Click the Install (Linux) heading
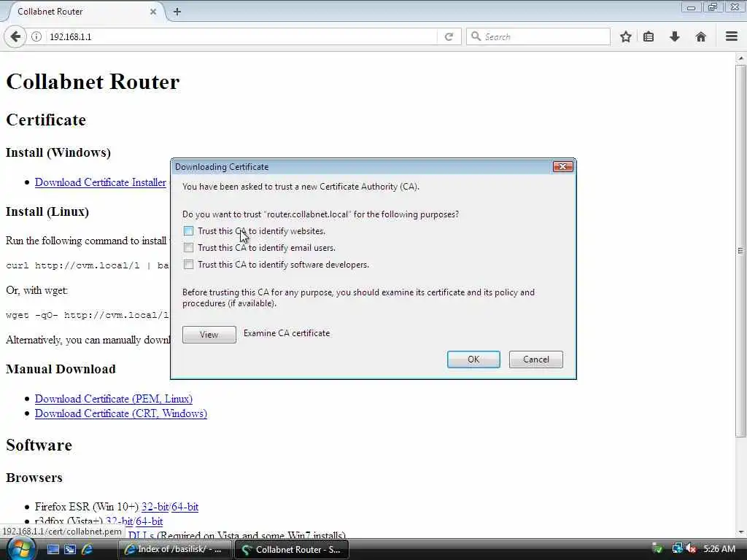The image size is (747, 560). tap(47, 211)
